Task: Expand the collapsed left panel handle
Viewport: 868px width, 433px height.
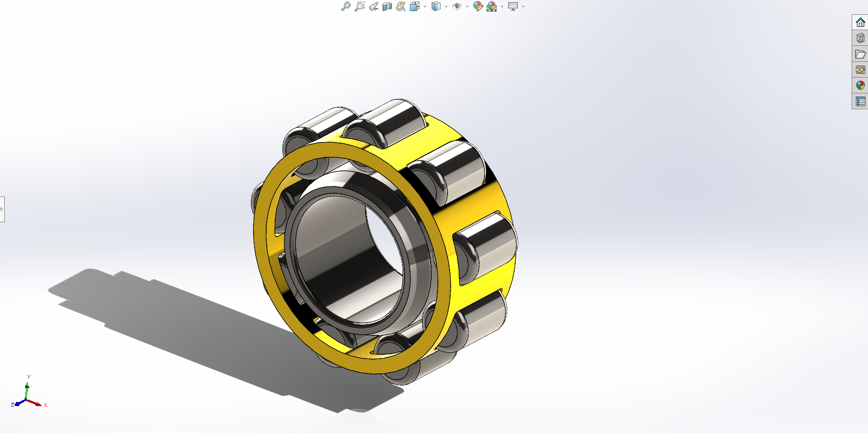Action: [x=2, y=209]
